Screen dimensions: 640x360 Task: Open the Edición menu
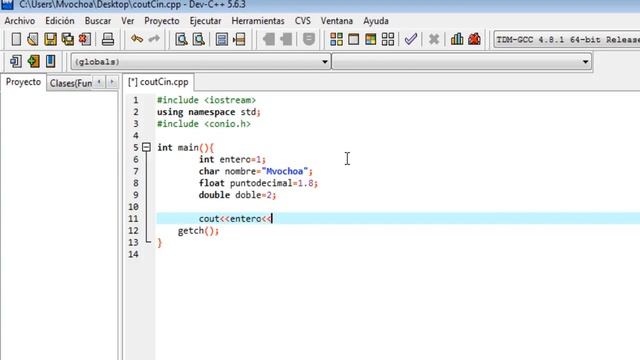coord(60,21)
